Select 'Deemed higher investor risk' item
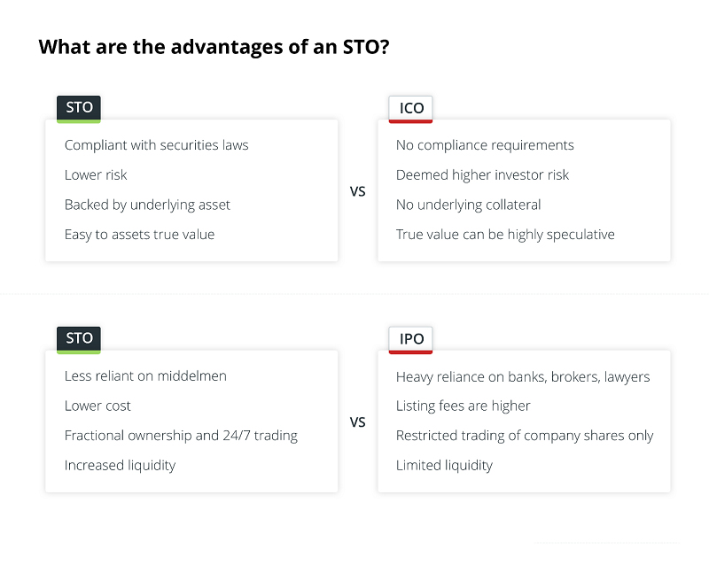 tap(482, 175)
